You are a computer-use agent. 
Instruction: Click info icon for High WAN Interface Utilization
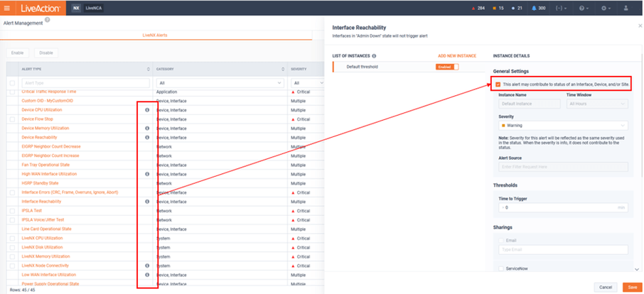click(x=147, y=174)
